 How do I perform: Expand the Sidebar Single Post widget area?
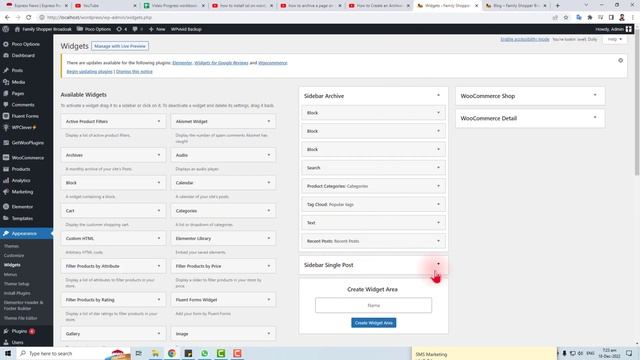coord(438,264)
